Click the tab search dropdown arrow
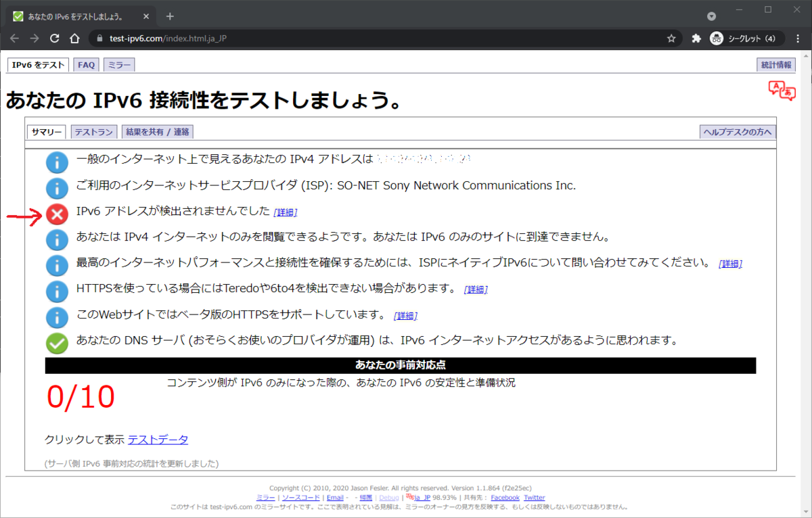Viewport: 812px width, 518px height. coord(711,16)
